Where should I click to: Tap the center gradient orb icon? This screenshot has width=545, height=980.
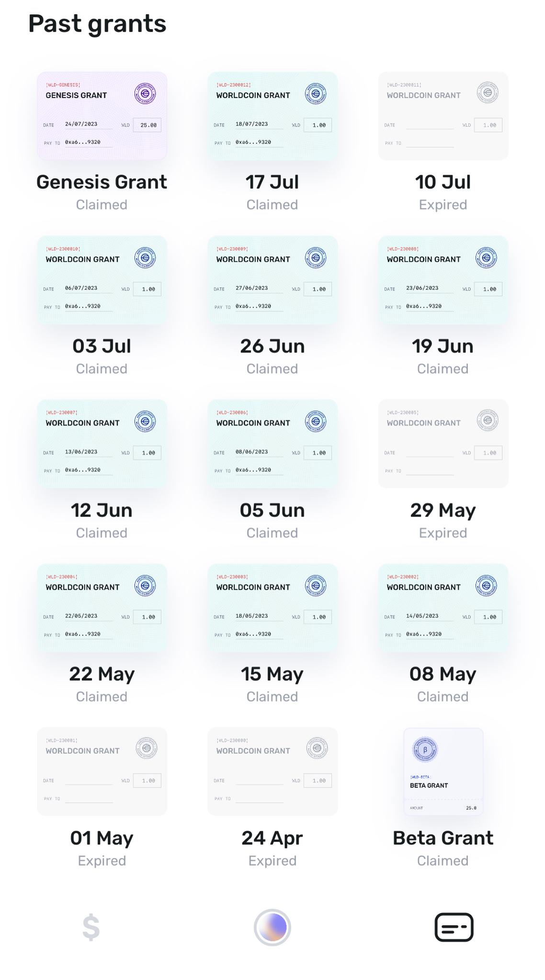point(272,927)
